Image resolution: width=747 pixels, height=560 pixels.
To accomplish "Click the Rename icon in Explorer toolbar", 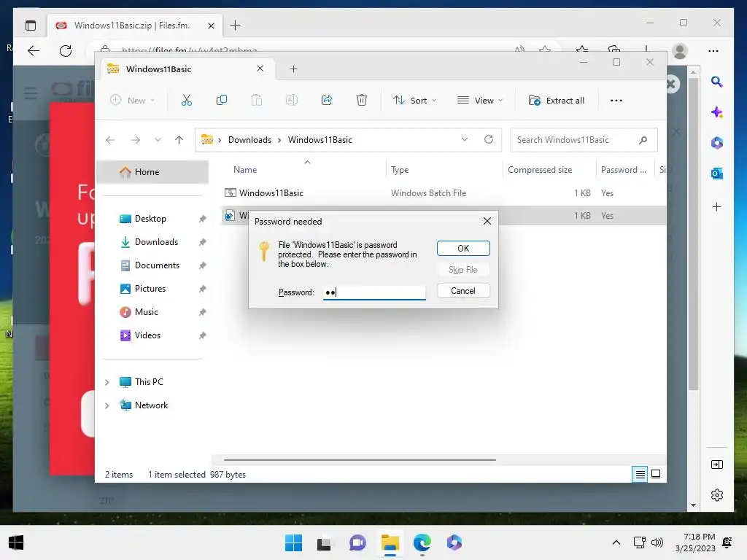I will pos(292,100).
